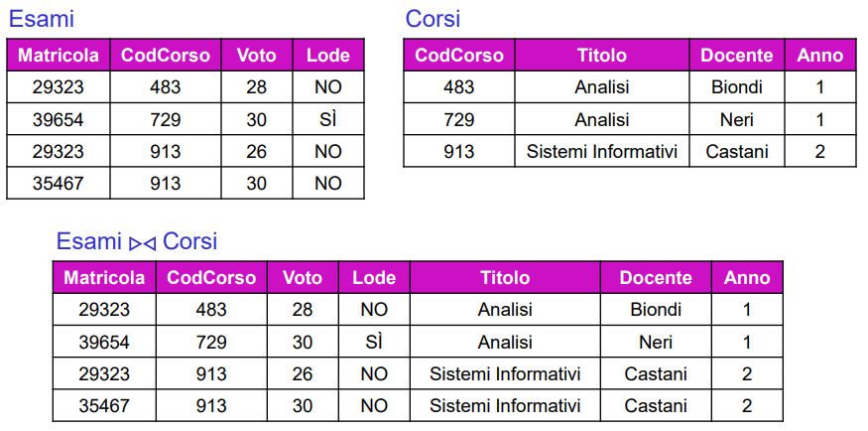Click Voto header in top-left Esami table
Viewport: 868px width, 431px height.
tap(257, 56)
